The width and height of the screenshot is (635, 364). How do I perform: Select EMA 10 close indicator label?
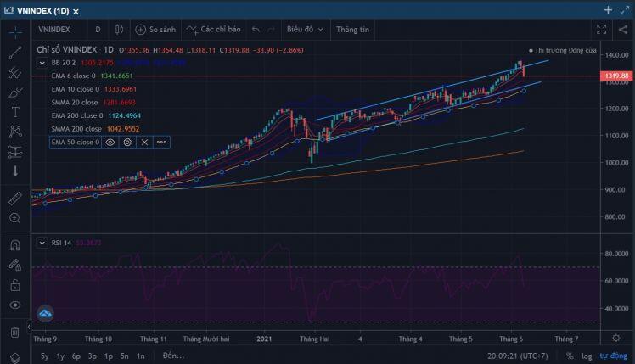point(76,89)
